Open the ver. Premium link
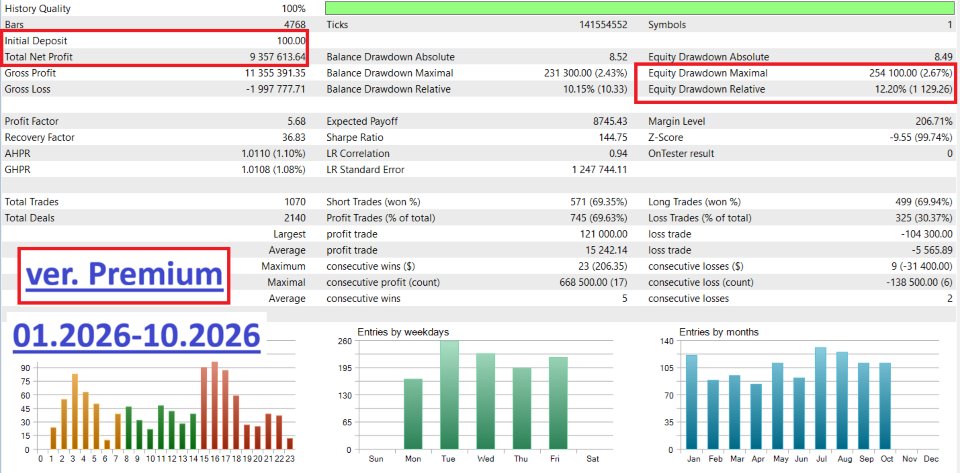Screen dimensions: 960x473 124,275
